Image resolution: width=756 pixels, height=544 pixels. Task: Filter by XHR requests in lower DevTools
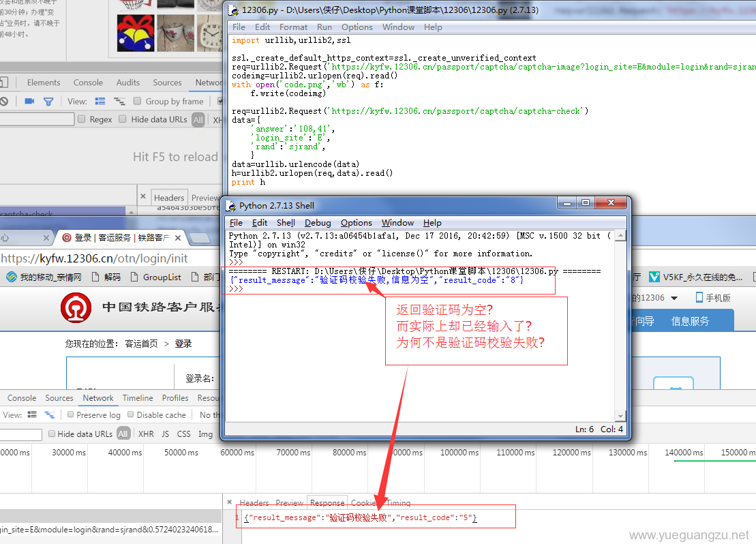click(x=146, y=434)
